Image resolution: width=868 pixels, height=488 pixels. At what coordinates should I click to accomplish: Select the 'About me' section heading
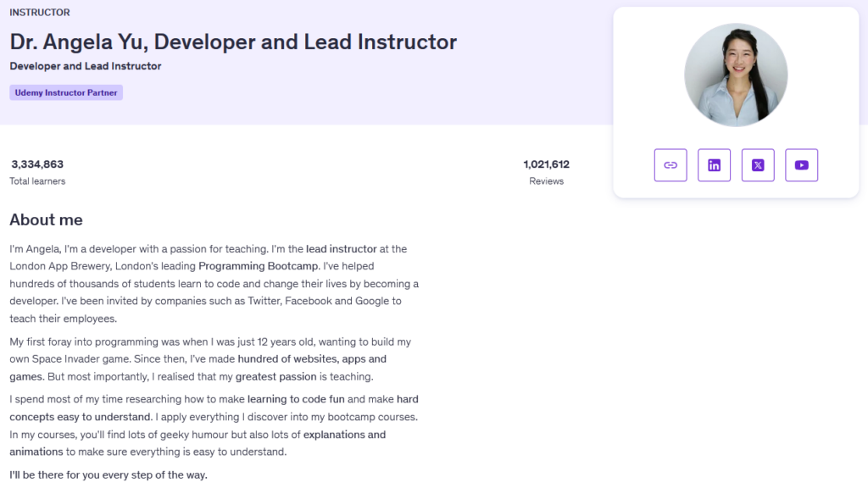click(45, 219)
